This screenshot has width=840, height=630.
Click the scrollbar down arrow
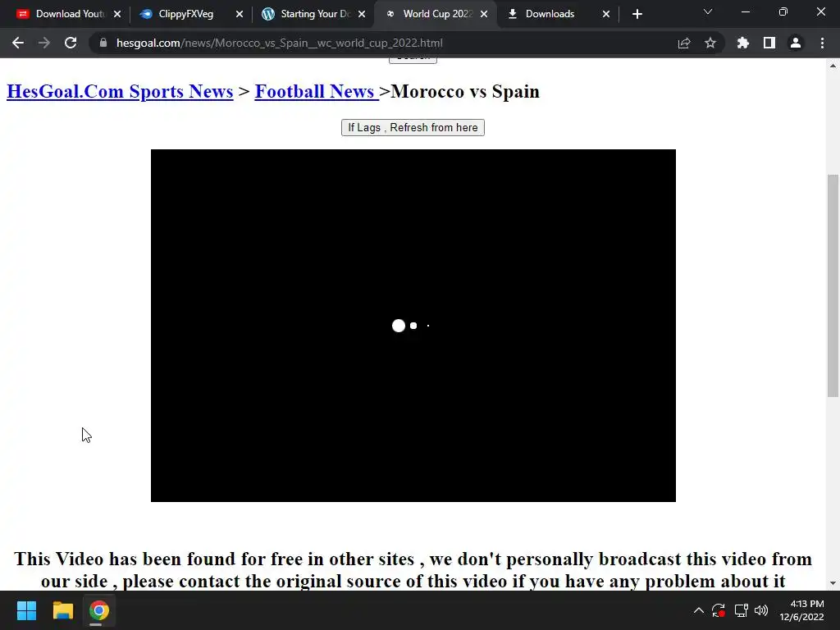[833, 583]
